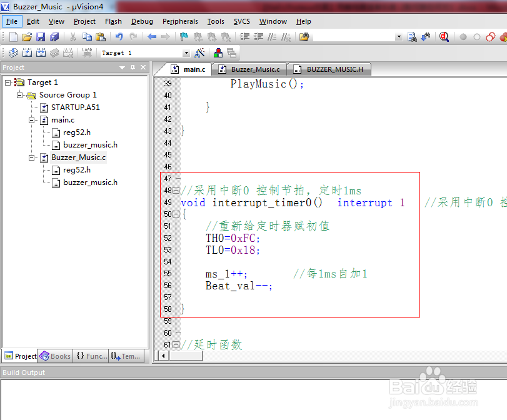This screenshot has width=507, height=420.
Task: Open the Flash menu
Action: pyautogui.click(x=113, y=21)
